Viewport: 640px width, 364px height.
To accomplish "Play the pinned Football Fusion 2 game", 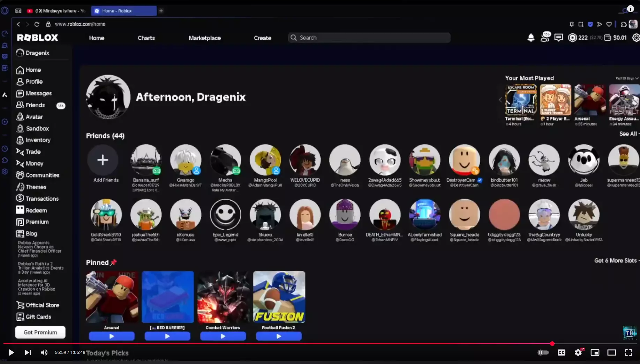I will pyautogui.click(x=279, y=336).
